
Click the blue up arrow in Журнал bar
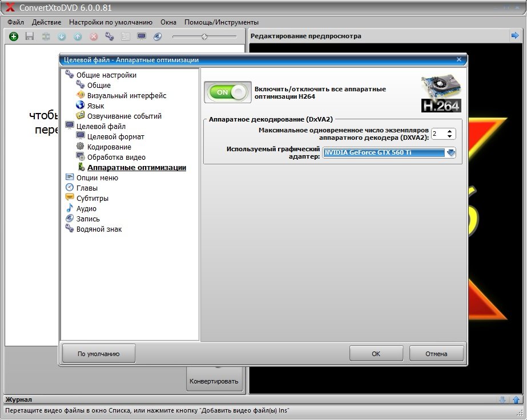click(x=516, y=399)
